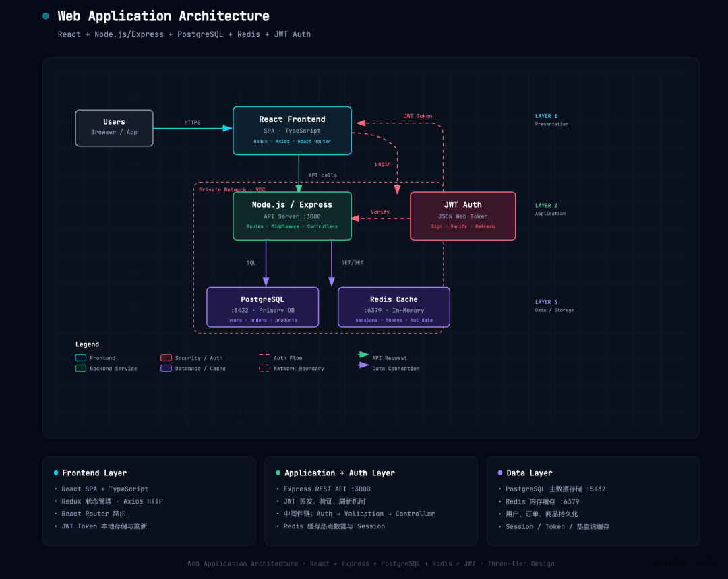Click the Redis Cache node
The image size is (728, 579).
coord(394,307)
